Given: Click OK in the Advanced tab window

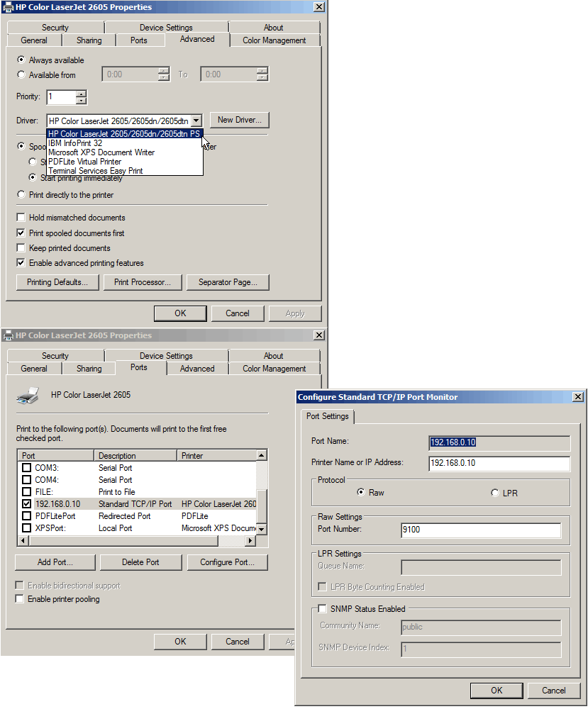Looking at the screenshot, I should 180,313.
